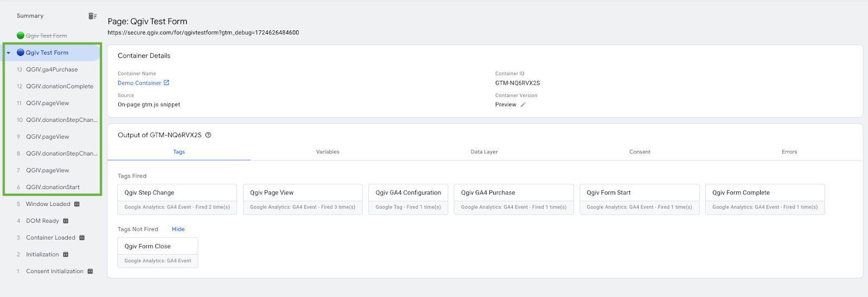This screenshot has width=868, height=297.
Task: Click the page URL secure.qgiv.com text
Action: (203, 33)
